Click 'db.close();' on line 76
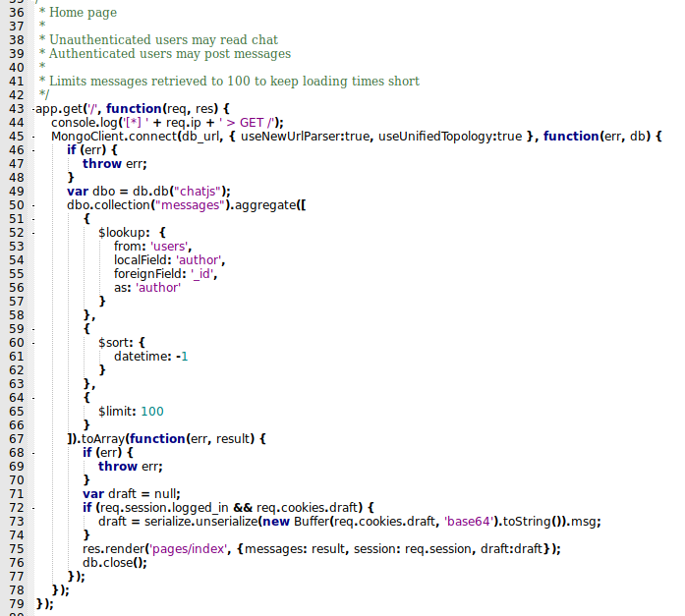The height and width of the screenshot is (616, 685). tap(115, 563)
